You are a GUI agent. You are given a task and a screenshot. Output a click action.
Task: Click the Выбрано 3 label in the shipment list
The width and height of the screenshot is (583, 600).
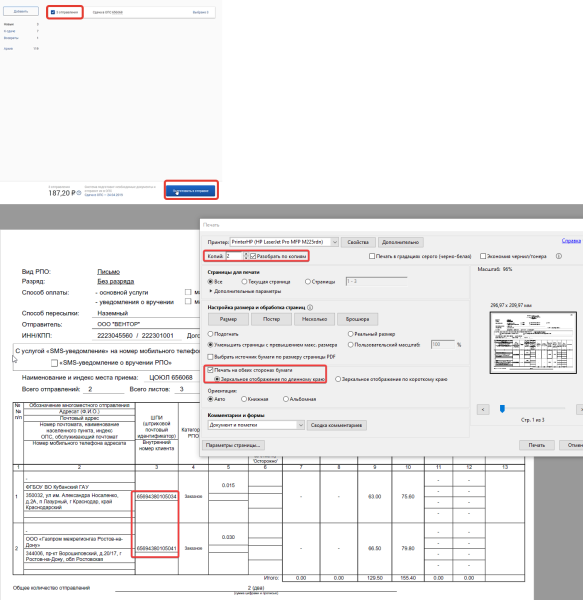coord(200,12)
